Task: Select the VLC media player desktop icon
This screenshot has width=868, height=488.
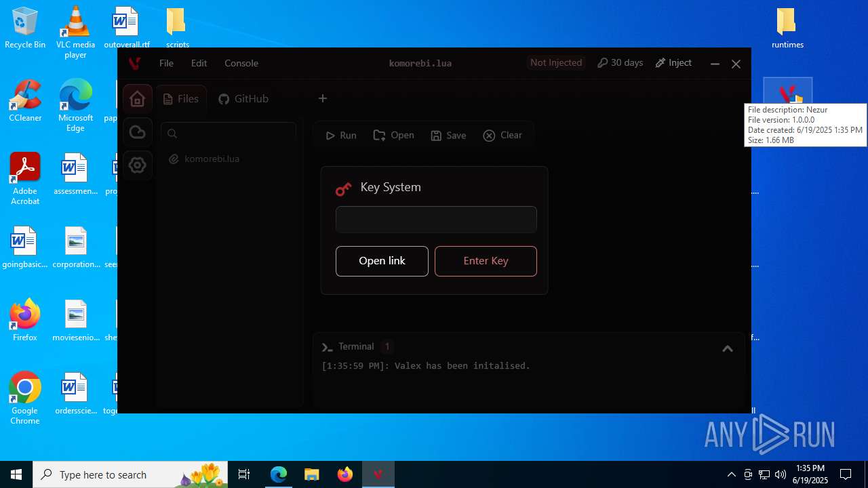Action: point(75,32)
